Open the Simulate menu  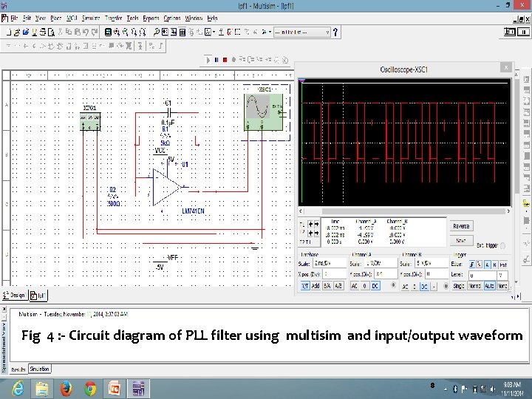(x=91, y=18)
